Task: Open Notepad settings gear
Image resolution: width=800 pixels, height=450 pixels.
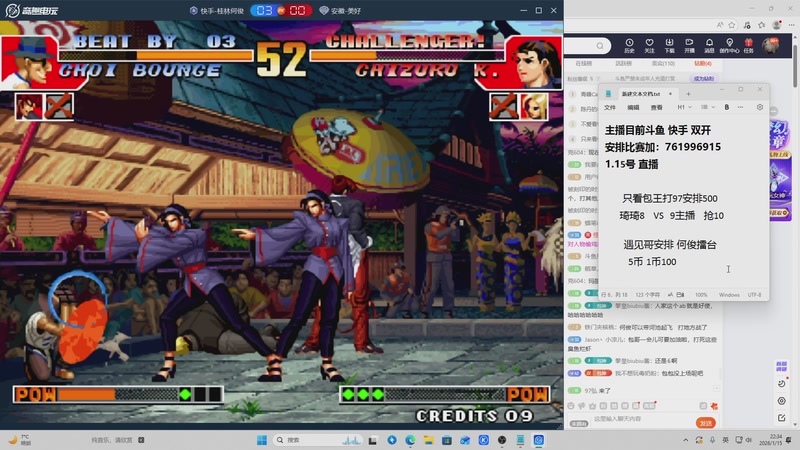Action: pyautogui.click(x=760, y=107)
